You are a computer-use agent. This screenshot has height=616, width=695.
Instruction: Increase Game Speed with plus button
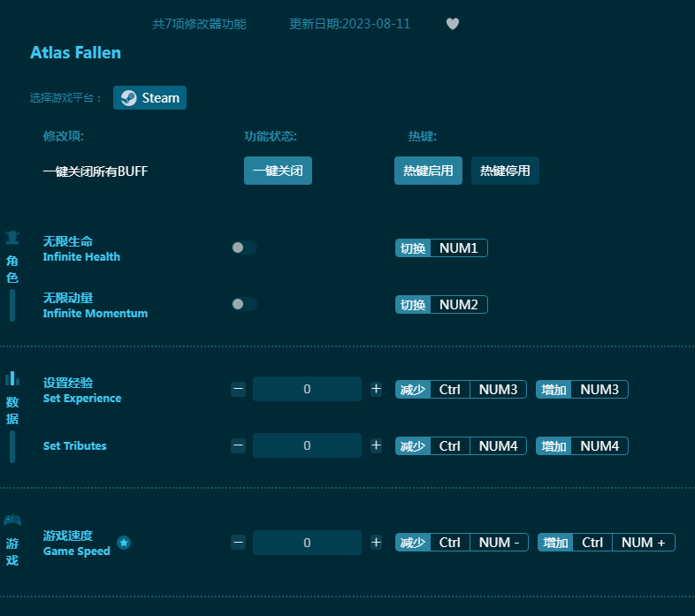pos(376,543)
